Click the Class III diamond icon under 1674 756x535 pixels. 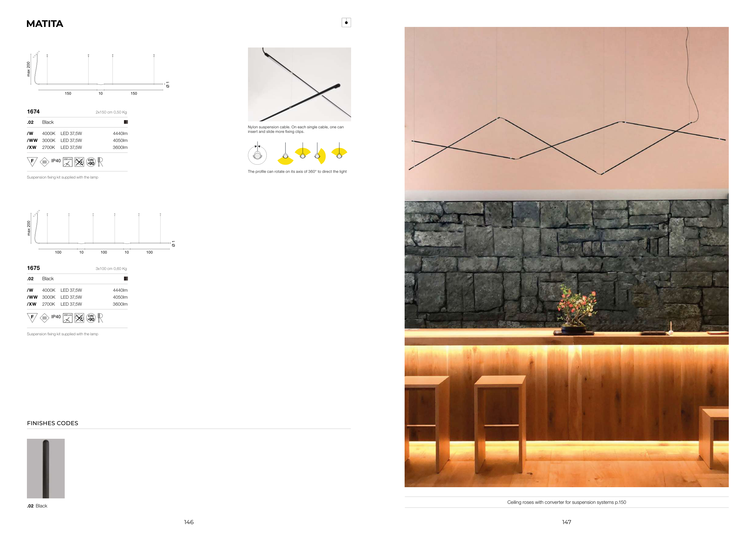[44, 162]
